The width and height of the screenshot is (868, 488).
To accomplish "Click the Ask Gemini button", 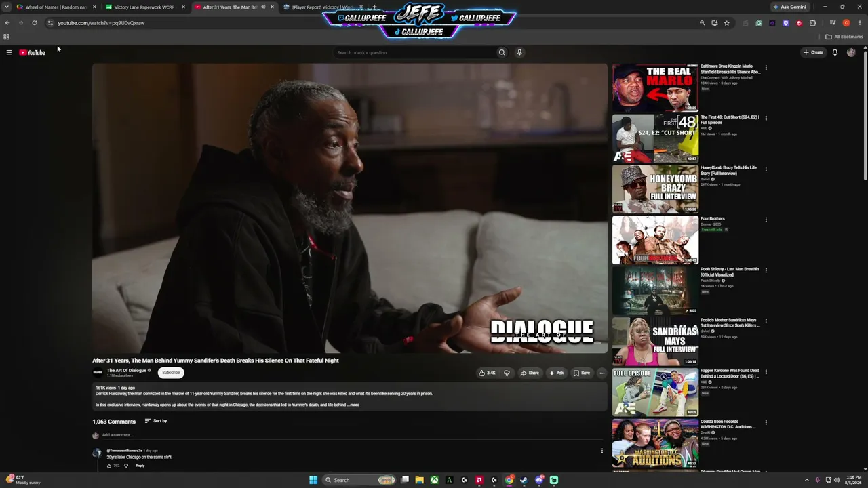I will point(790,7).
